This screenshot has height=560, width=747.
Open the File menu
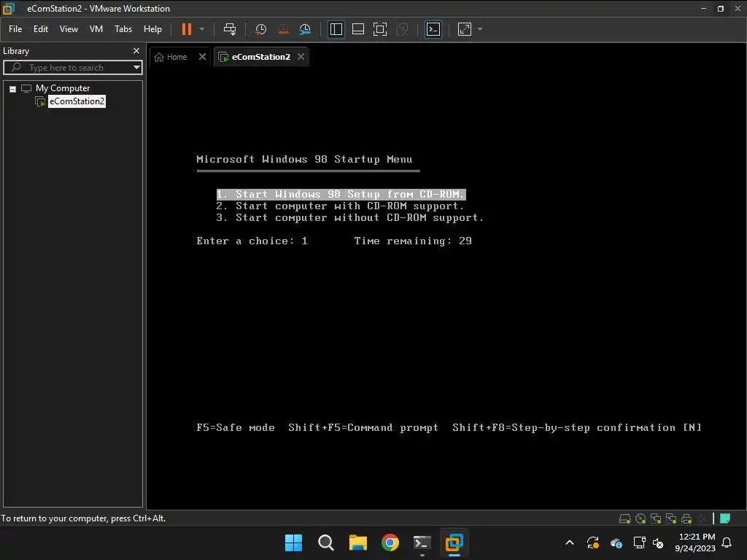(15, 29)
